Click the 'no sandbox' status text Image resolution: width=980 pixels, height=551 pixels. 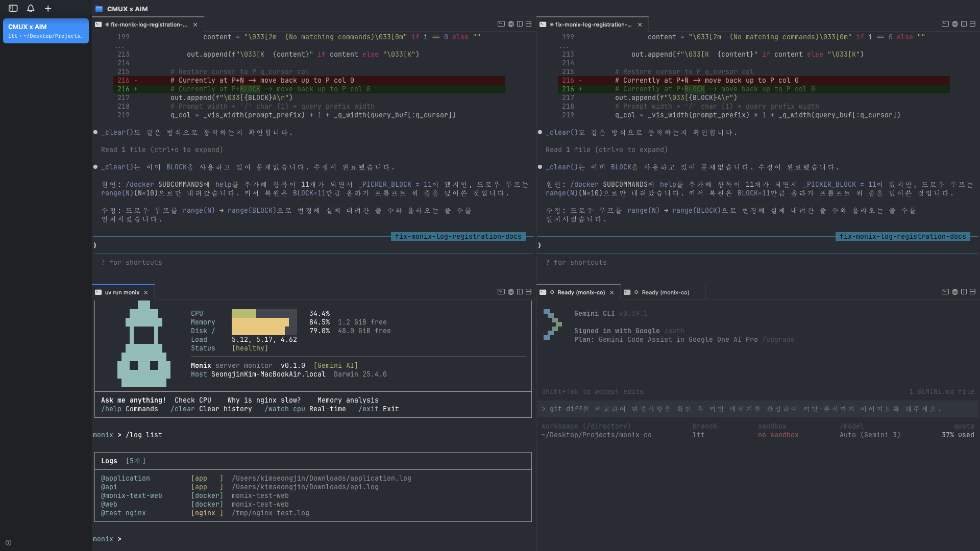[x=778, y=435]
